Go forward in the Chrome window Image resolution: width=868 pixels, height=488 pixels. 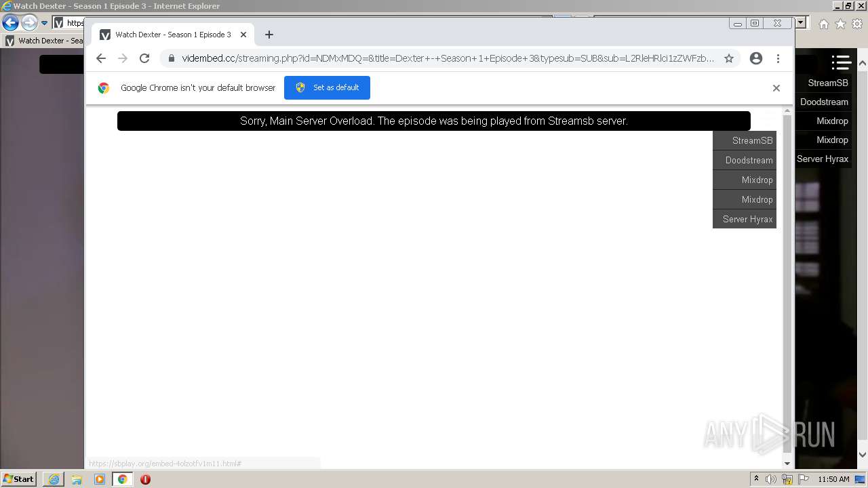tap(123, 58)
